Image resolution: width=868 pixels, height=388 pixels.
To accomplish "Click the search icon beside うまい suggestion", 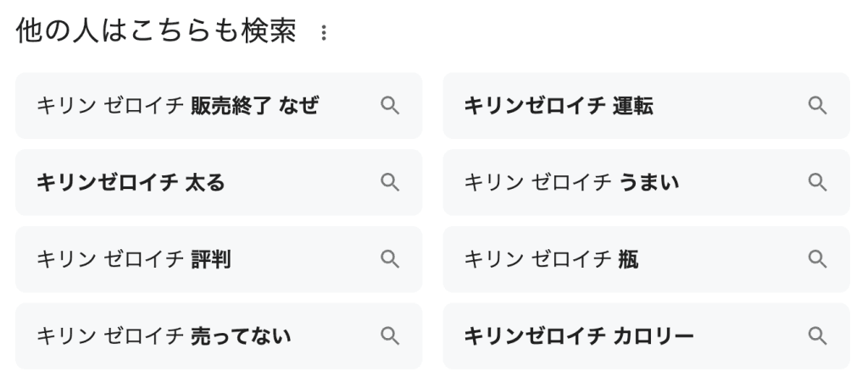I will pos(817,182).
